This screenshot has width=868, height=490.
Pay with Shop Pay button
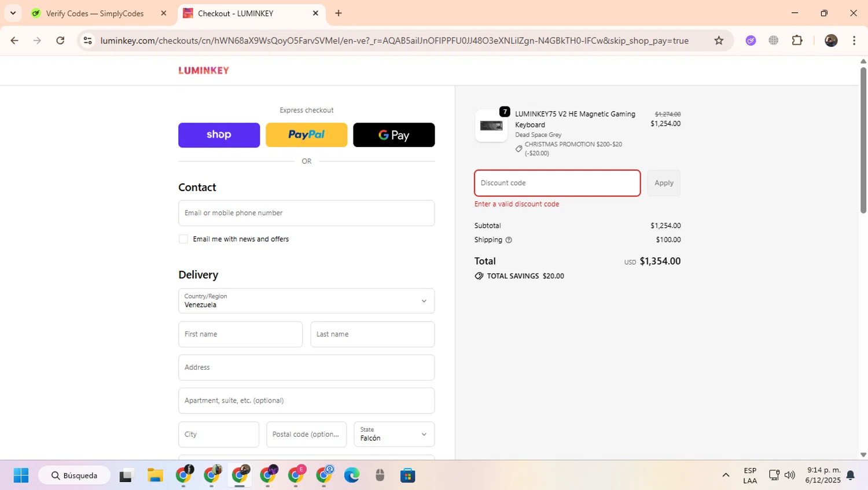point(219,135)
